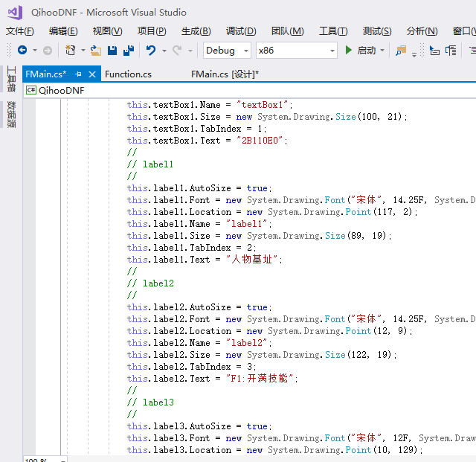Switch to the Function.cs tab
The width and height of the screenshot is (476, 462).
click(128, 74)
